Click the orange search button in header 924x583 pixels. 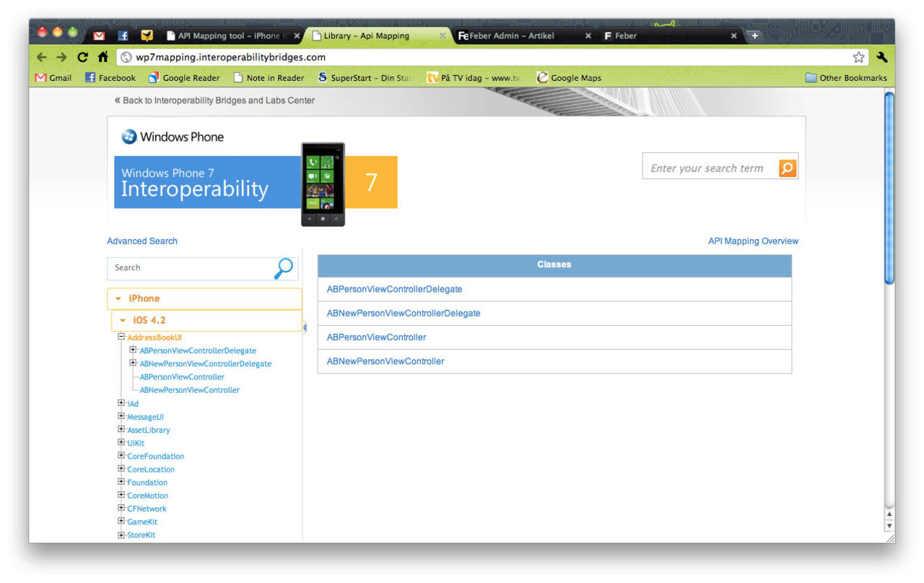click(x=787, y=168)
